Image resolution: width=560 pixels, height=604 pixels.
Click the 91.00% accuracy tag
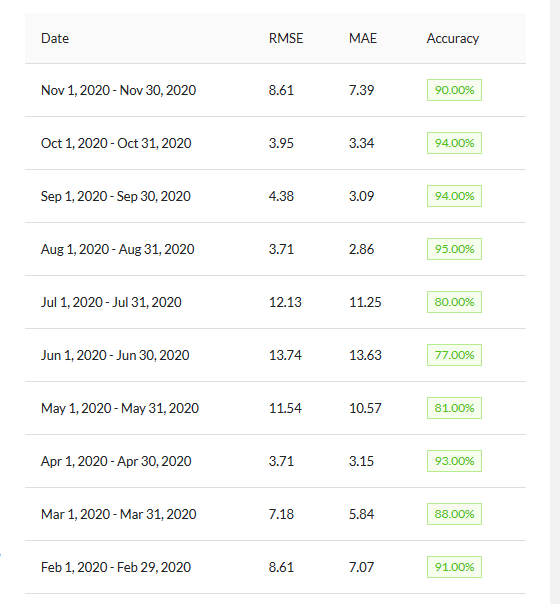pos(454,567)
